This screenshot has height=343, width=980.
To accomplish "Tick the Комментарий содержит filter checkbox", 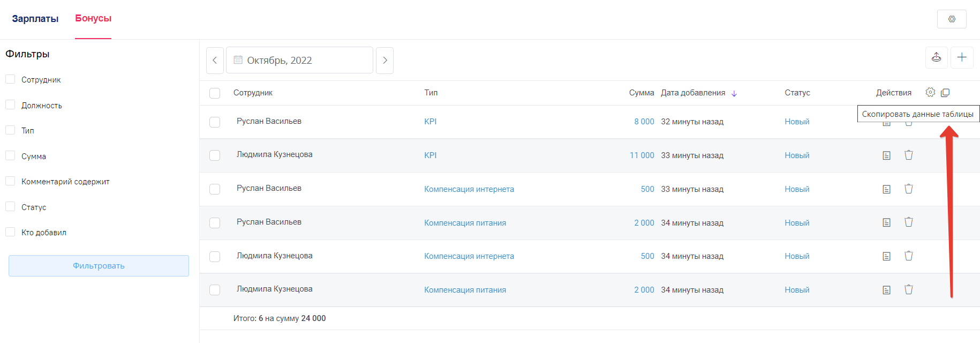I will [x=10, y=181].
